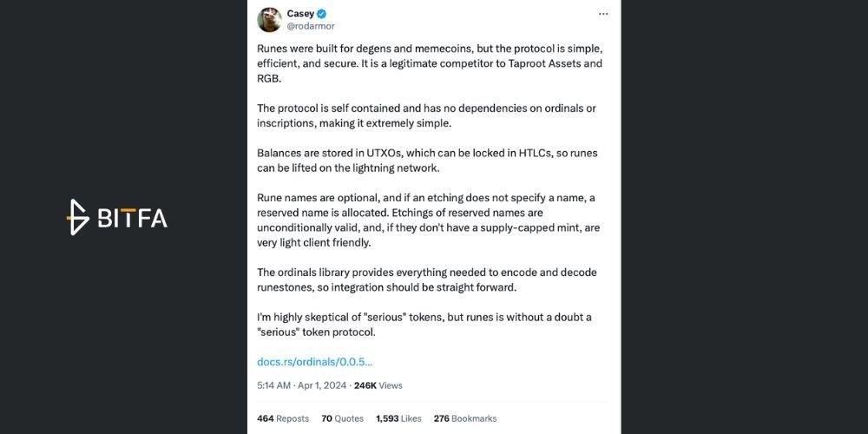Image resolution: width=868 pixels, height=434 pixels.
Task: Open the 5:14 AM Apr 1, 2024 timestamp
Action: coord(302,385)
